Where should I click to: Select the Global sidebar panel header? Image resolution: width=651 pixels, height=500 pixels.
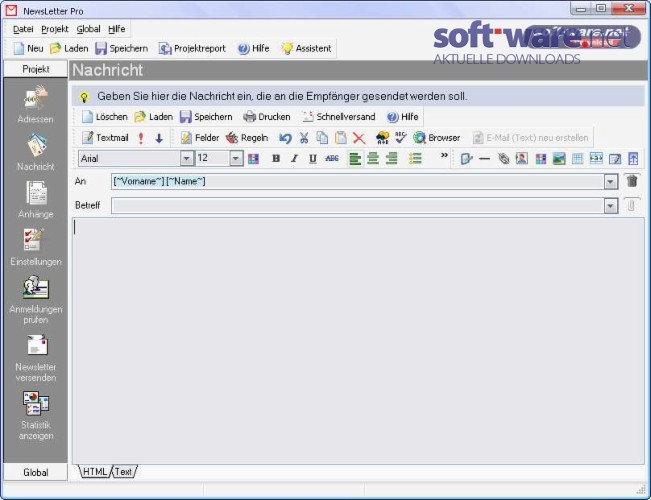pos(36,472)
